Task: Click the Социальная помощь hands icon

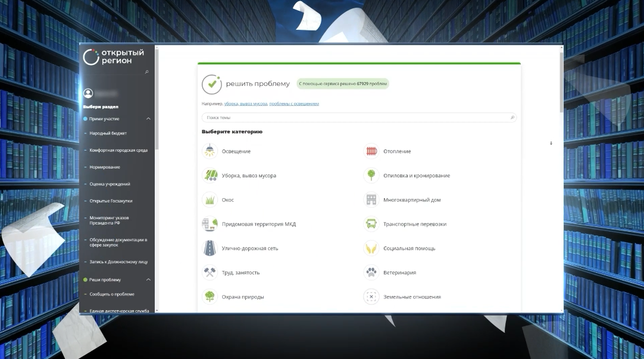Action: tap(371, 248)
